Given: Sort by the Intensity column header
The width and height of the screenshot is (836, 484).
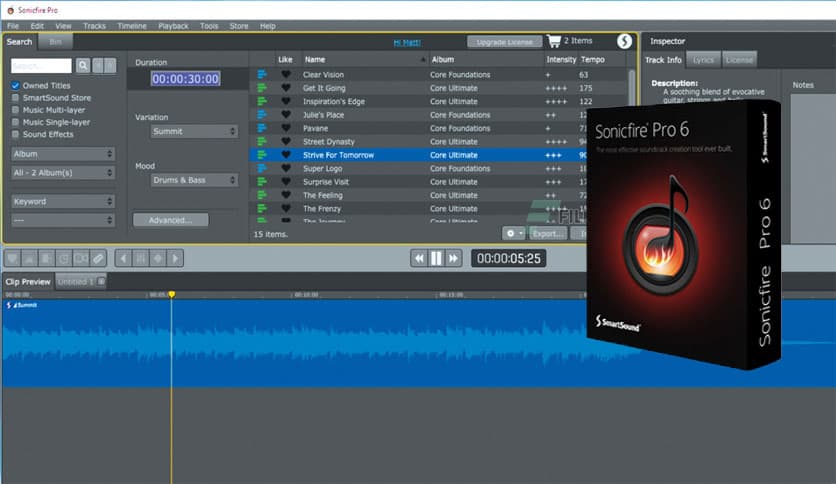Looking at the screenshot, I should coord(561,60).
